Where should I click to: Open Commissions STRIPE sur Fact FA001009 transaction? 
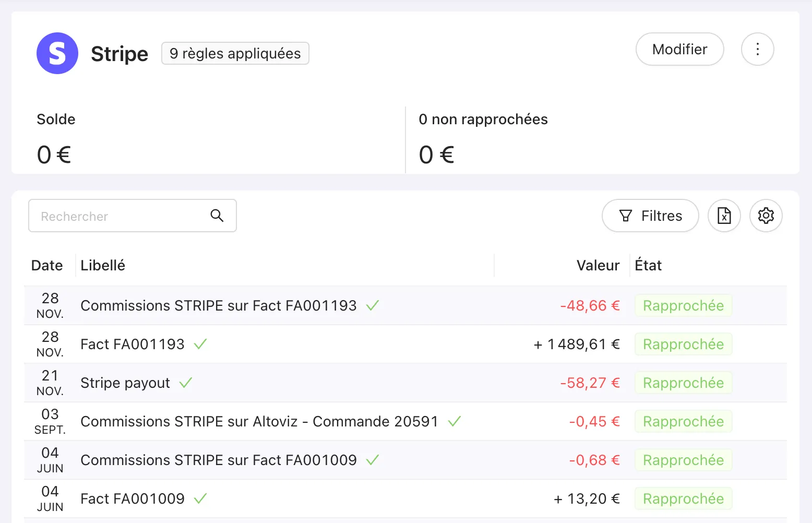[219, 460]
